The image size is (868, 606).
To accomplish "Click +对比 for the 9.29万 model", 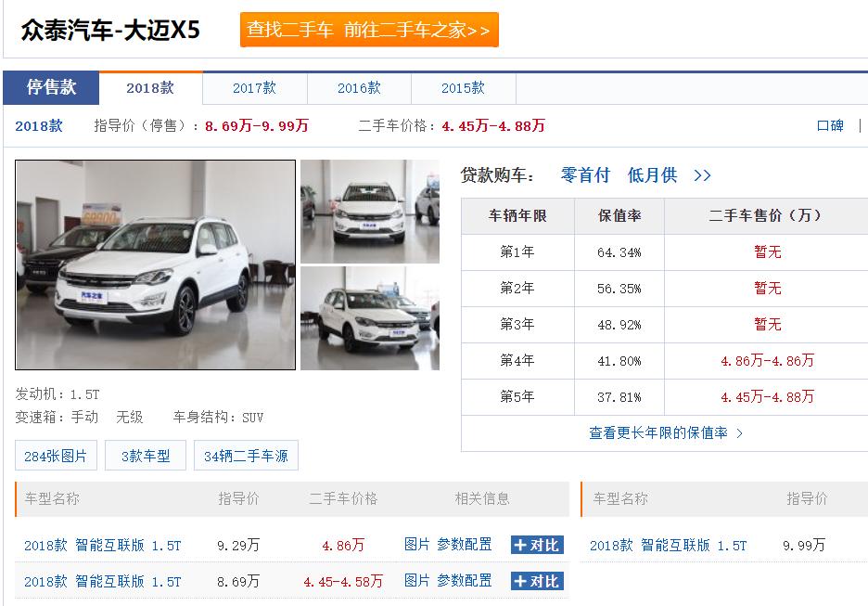I will 535,546.
